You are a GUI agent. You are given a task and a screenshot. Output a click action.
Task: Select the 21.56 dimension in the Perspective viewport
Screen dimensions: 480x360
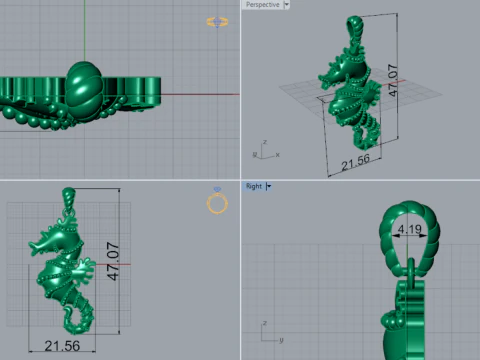tap(356, 162)
